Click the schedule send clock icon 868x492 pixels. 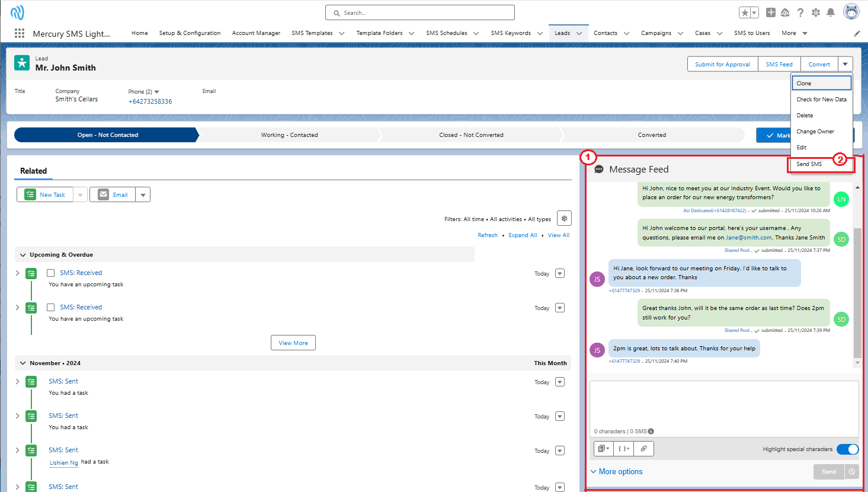[851, 472]
